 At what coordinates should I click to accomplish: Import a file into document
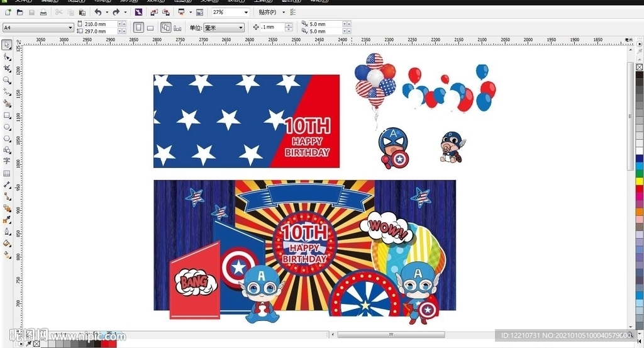pyautogui.click(x=154, y=13)
